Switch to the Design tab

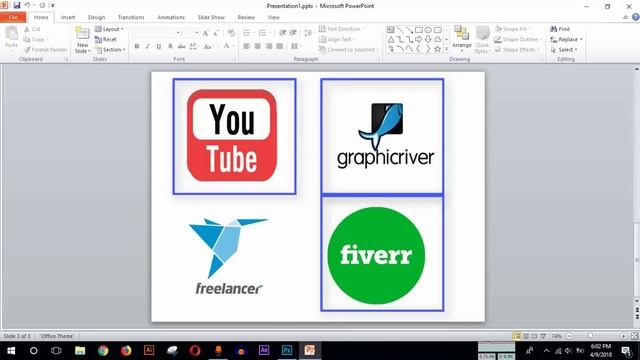click(96, 17)
